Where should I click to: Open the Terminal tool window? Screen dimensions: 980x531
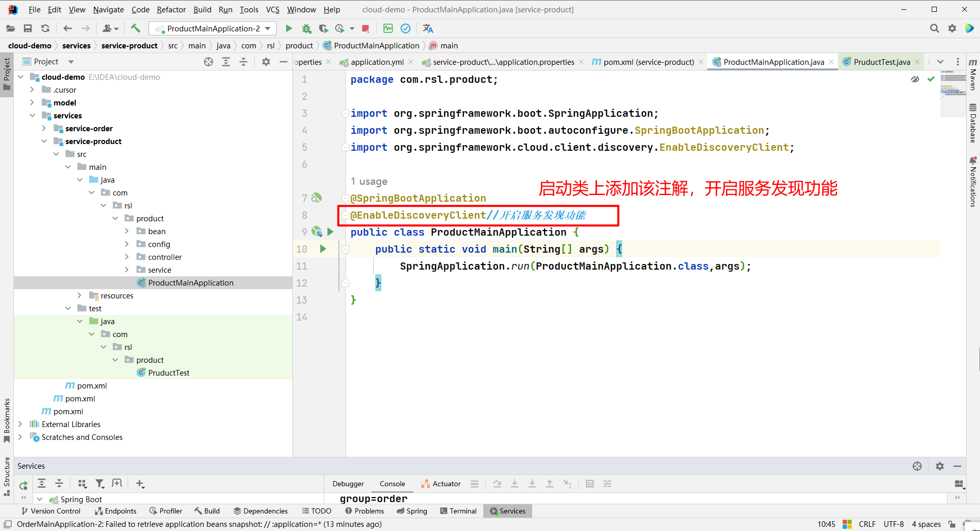click(x=458, y=511)
